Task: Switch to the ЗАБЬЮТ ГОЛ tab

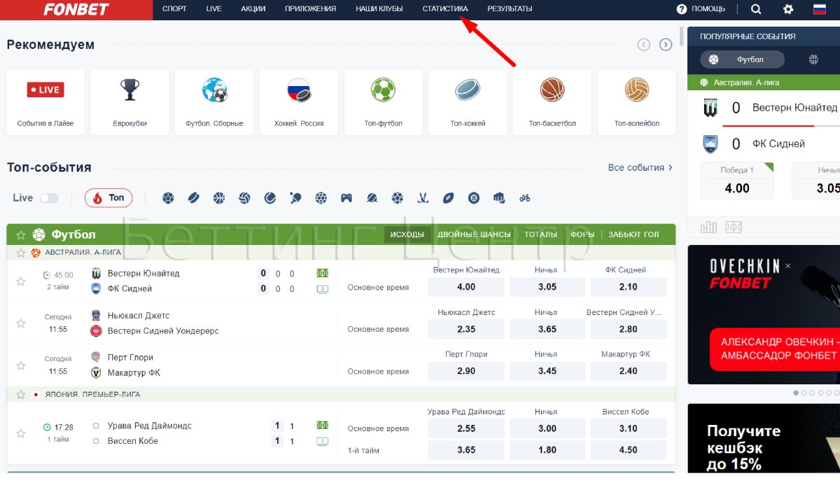Action: click(633, 234)
